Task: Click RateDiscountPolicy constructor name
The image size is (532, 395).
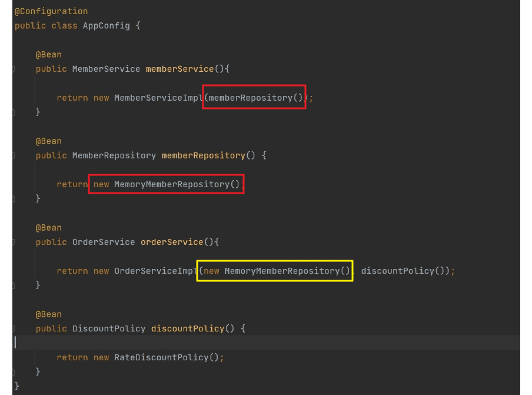Action: coord(161,357)
